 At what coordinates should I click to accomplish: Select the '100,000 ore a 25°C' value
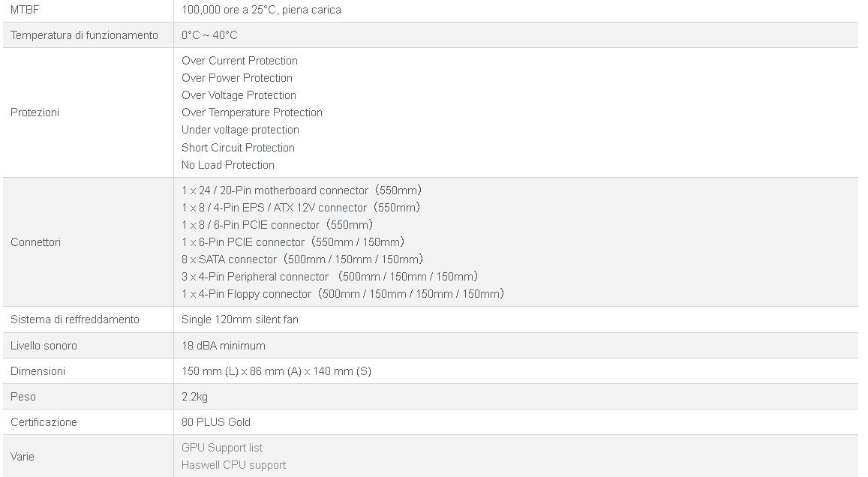click(x=261, y=10)
